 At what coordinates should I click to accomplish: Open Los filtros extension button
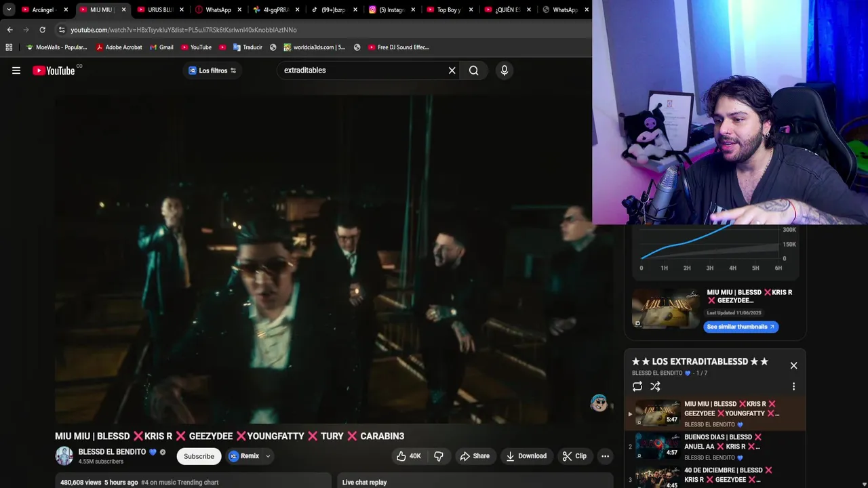(x=212, y=70)
